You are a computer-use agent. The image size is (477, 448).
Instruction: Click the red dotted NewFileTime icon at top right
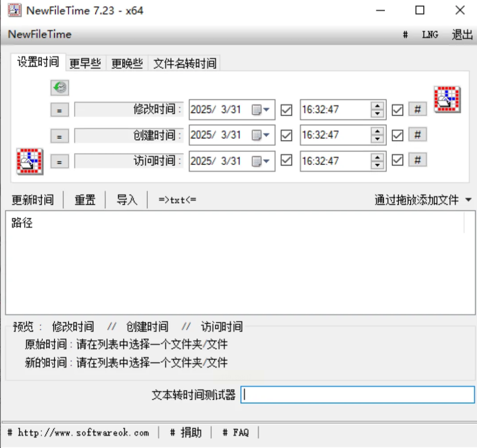coord(447,99)
